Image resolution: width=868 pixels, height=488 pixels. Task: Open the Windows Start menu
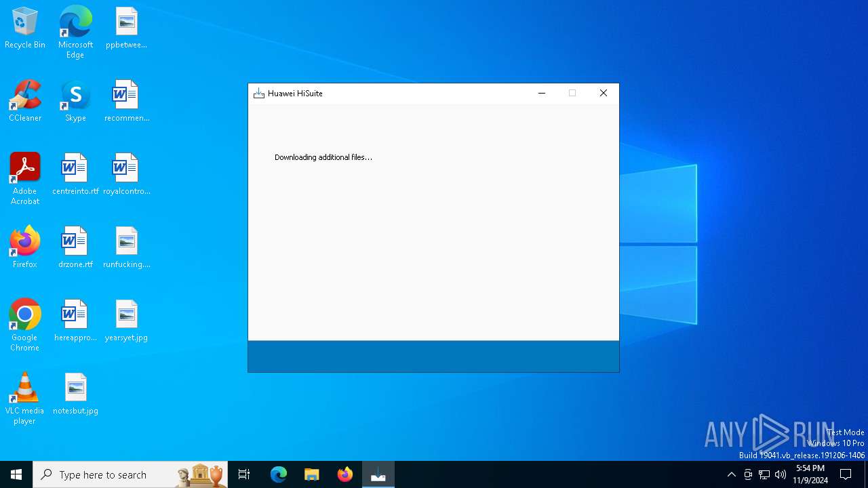16,474
